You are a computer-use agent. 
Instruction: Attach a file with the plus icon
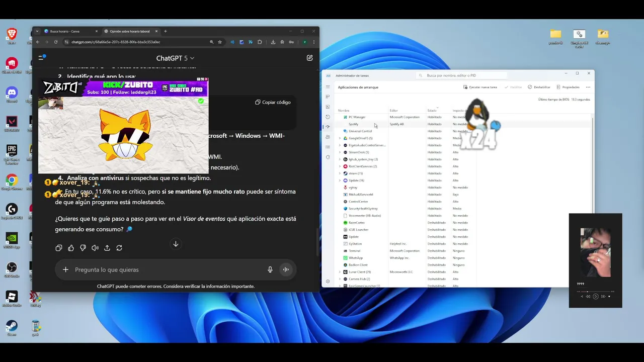tap(65, 269)
